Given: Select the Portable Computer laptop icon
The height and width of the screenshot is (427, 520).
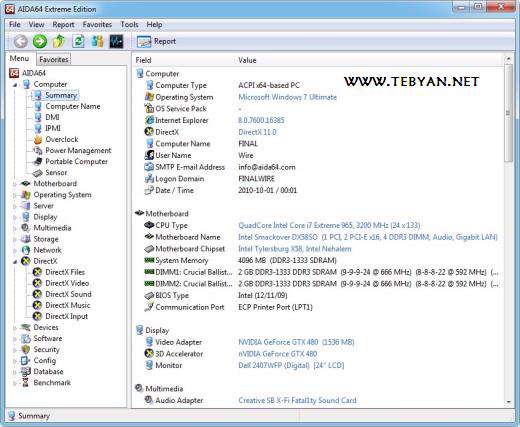Looking at the screenshot, I should tap(38, 162).
